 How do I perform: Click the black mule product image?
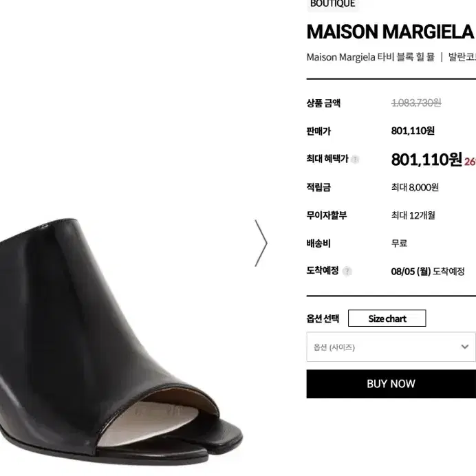[x=118, y=341]
